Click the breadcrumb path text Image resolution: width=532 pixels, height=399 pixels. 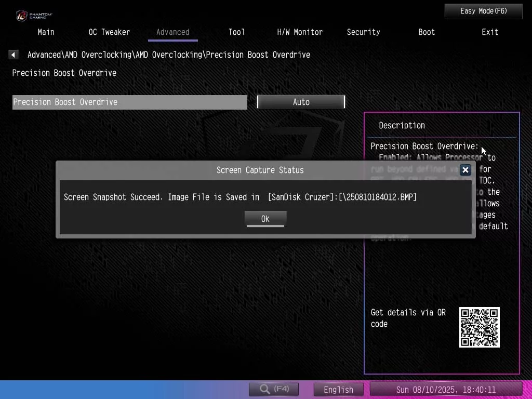tap(169, 55)
